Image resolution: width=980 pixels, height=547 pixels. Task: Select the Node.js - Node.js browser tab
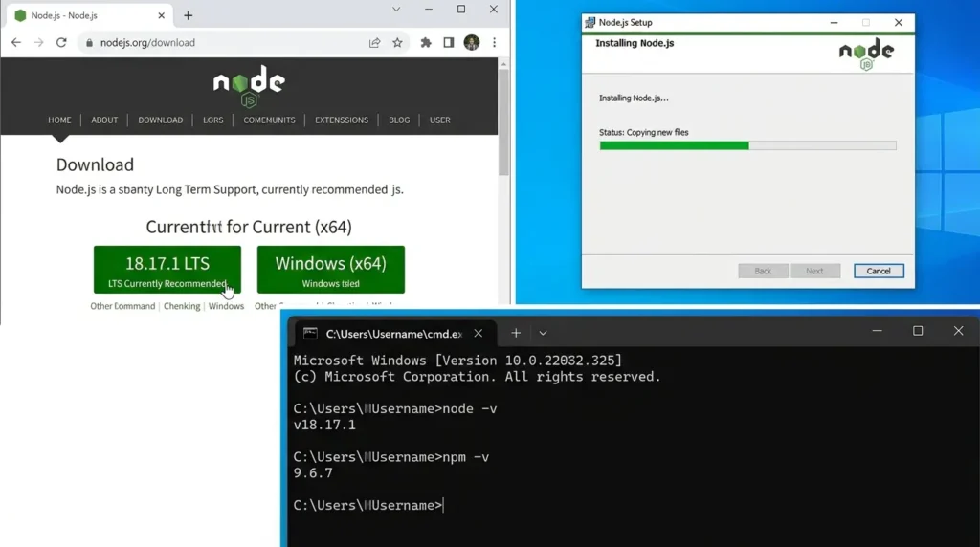91,15
